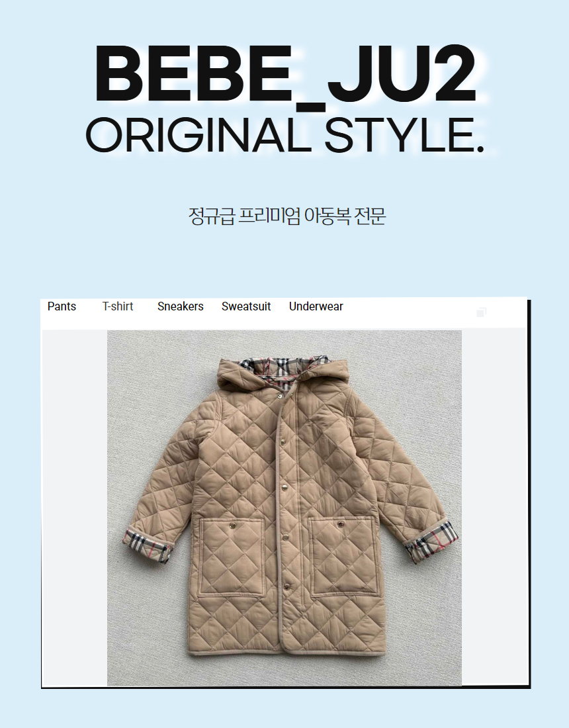Click the snap button on the right pocket
This screenshot has width=569, height=728.
[341, 525]
